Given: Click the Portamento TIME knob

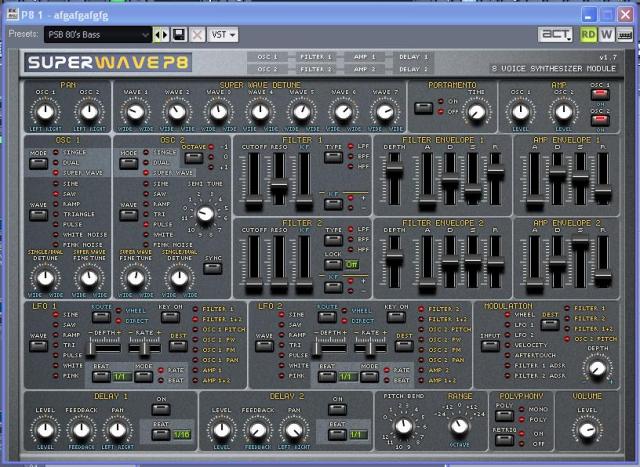Looking at the screenshot, I should 476,112.
